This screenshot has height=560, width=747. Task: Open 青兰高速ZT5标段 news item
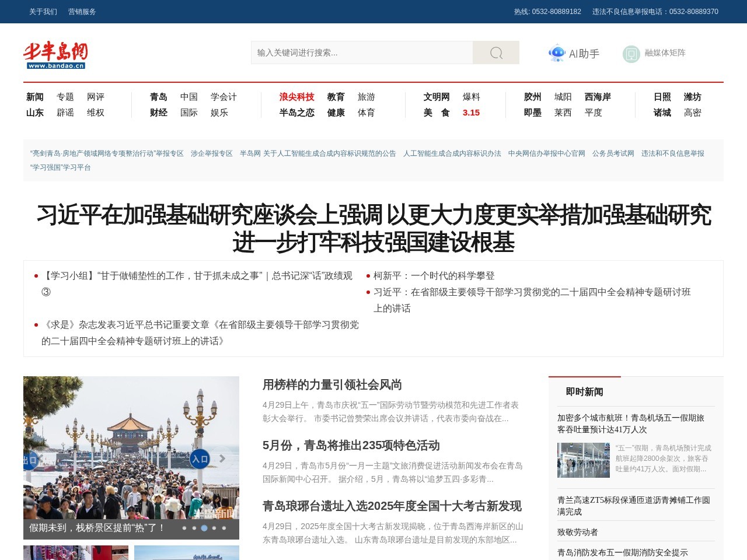(634, 506)
